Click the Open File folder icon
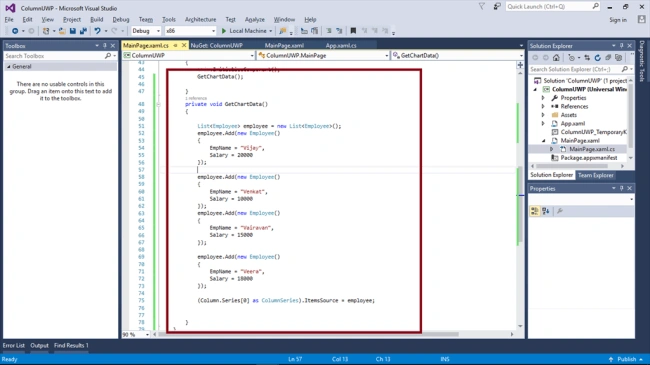The image size is (650, 365). point(62,31)
